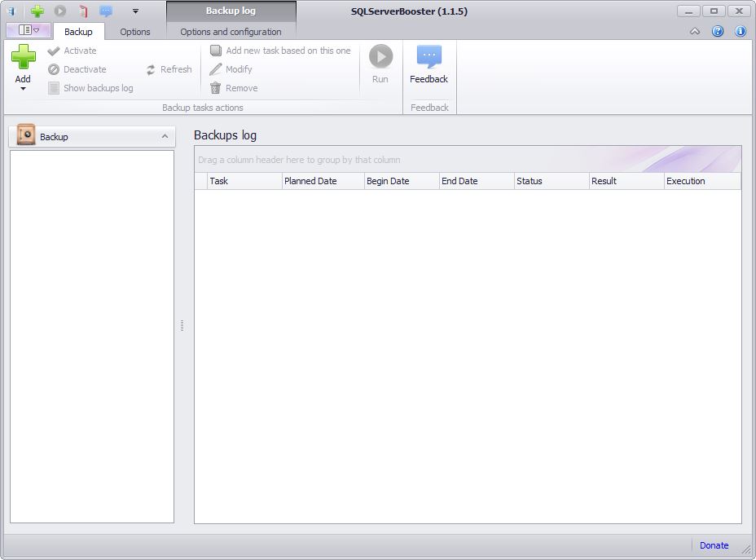Image resolution: width=756 pixels, height=560 pixels.
Task: Open the Options and configuration tab
Action: 231,32
